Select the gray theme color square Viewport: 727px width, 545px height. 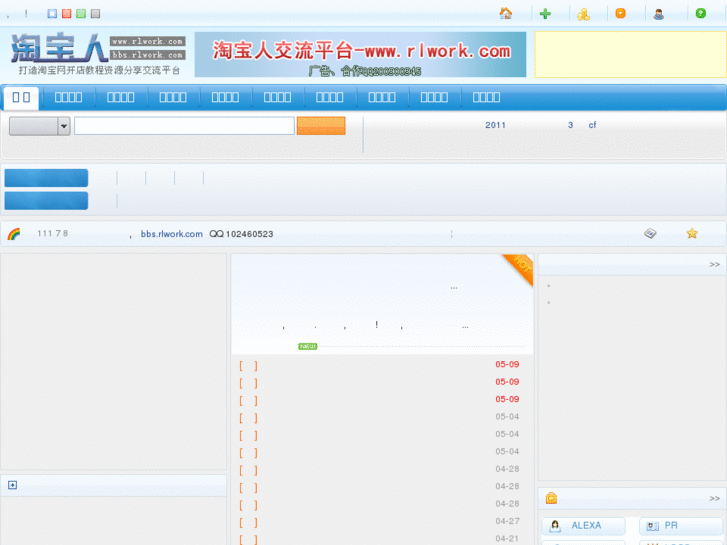click(96, 13)
